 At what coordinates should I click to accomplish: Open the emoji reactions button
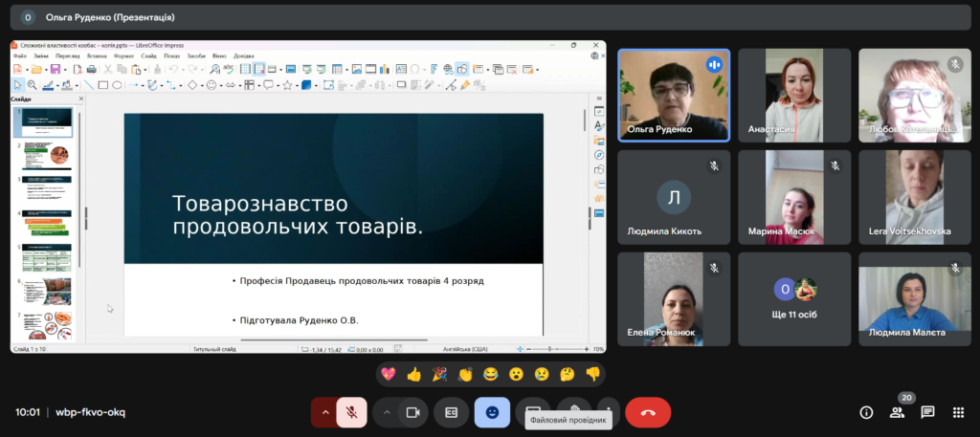(x=492, y=412)
